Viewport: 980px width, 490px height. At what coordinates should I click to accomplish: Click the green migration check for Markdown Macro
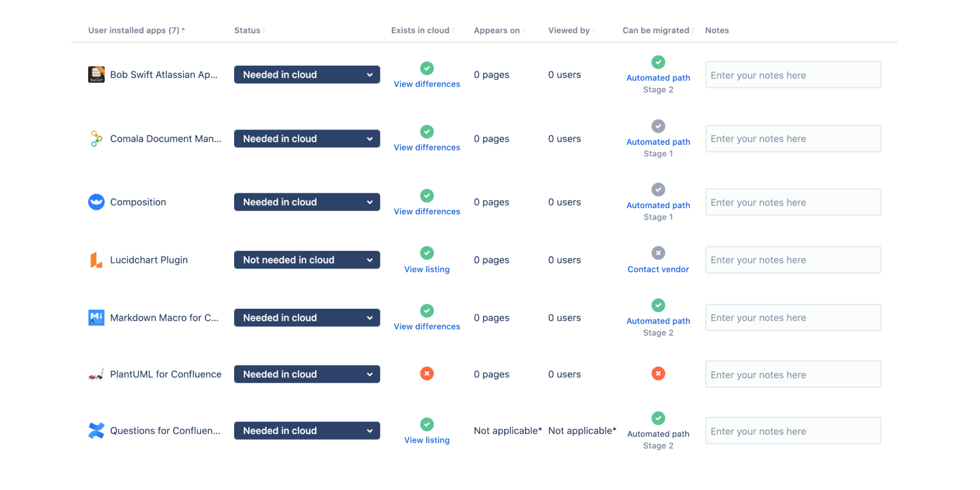click(658, 305)
